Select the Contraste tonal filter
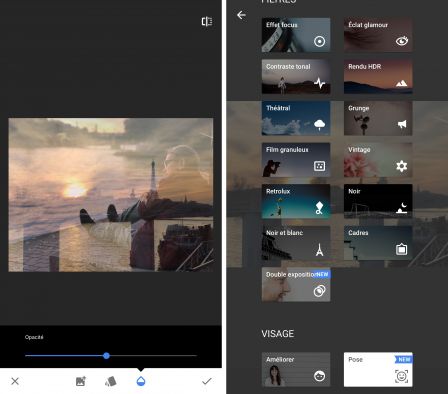The height and width of the screenshot is (394, 448). [x=296, y=77]
